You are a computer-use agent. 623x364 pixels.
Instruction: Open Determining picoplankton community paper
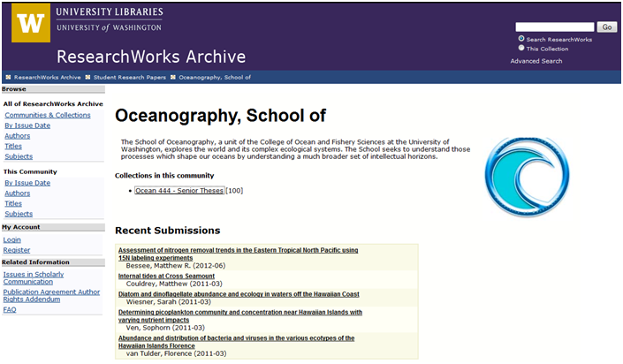coord(240,316)
